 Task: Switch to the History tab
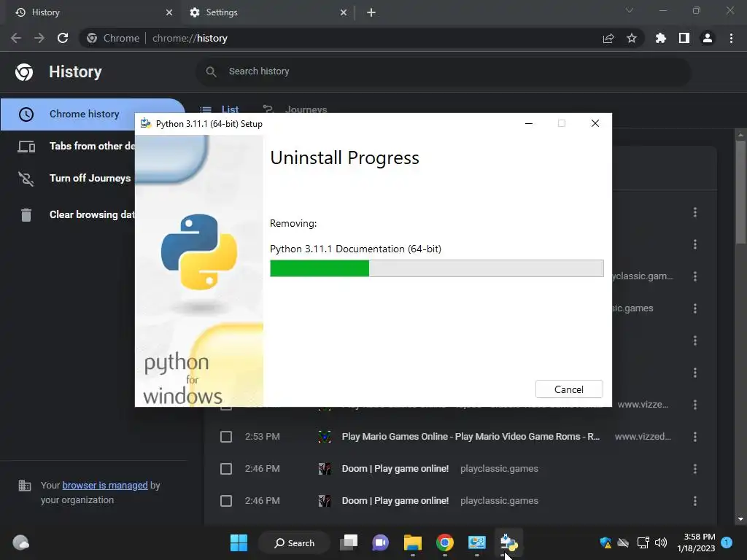(90, 12)
